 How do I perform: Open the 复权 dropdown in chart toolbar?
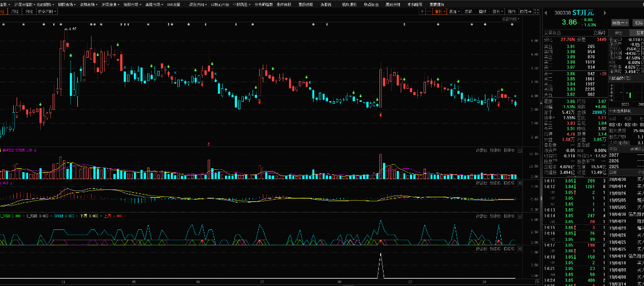[x=440, y=11]
